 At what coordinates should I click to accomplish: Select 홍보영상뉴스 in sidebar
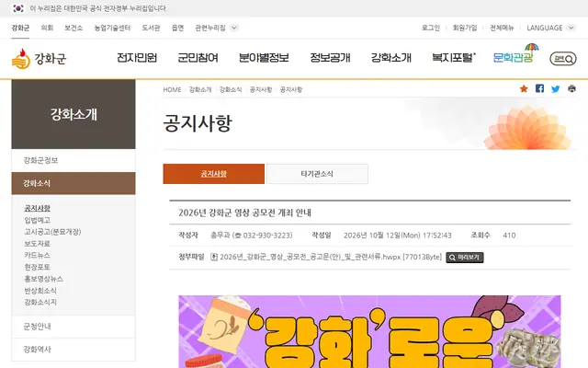43,279
